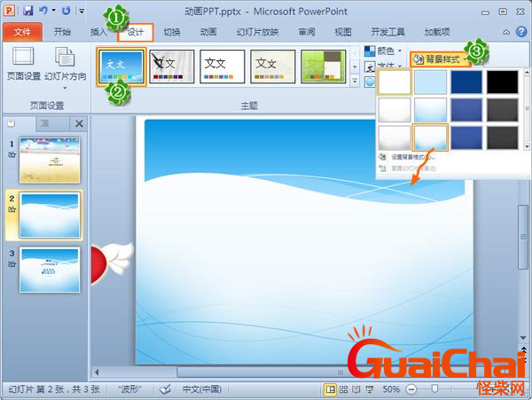Click the PowerPoint application icon in title bar

9,11
